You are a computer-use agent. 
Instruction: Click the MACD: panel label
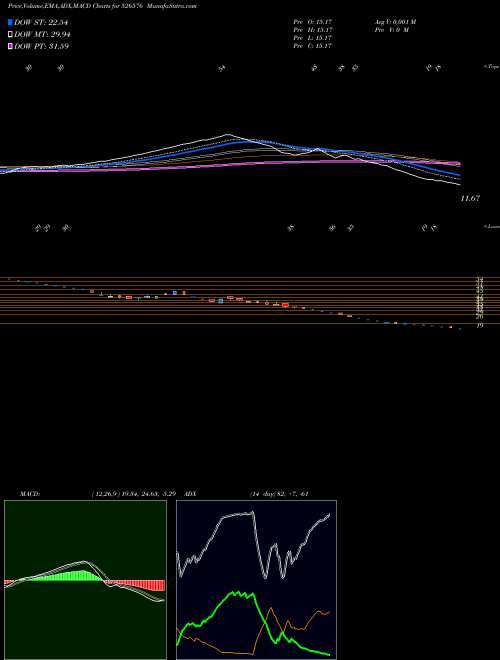[x=30, y=494]
